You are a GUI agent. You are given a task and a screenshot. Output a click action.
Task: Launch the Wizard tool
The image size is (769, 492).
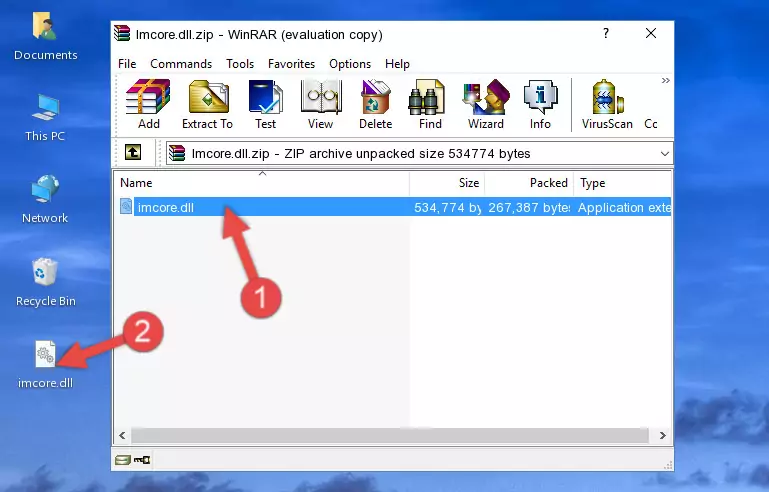(x=486, y=104)
